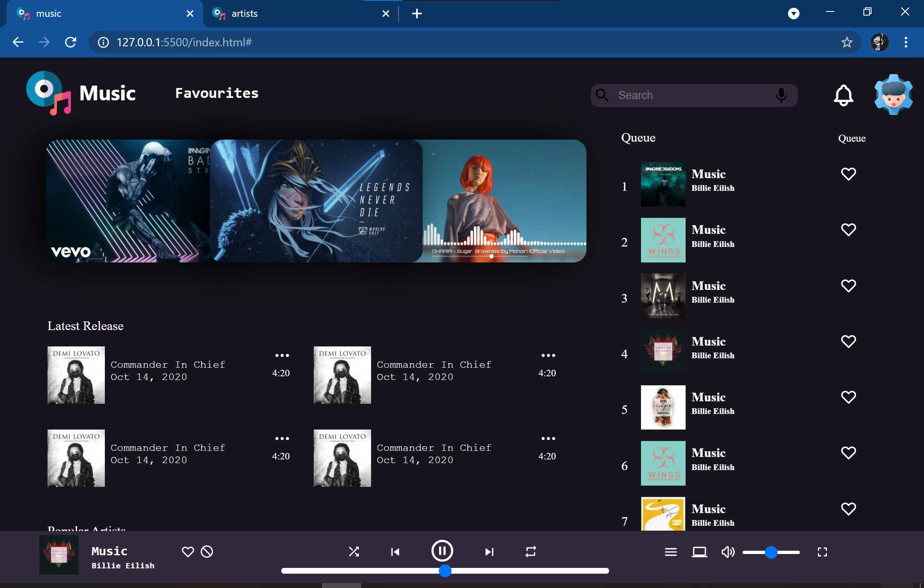The width and height of the screenshot is (924, 588).
Task: Click the mini-player screen icon
Action: tap(699, 552)
